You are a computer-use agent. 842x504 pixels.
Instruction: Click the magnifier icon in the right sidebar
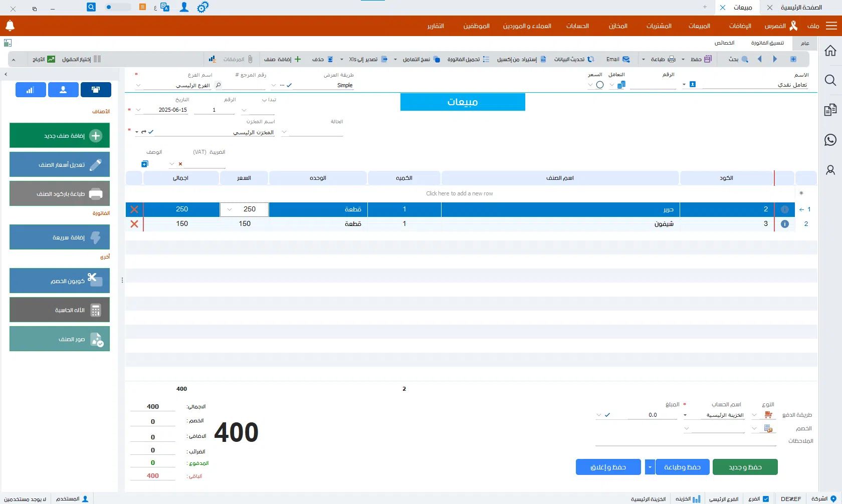tap(830, 80)
